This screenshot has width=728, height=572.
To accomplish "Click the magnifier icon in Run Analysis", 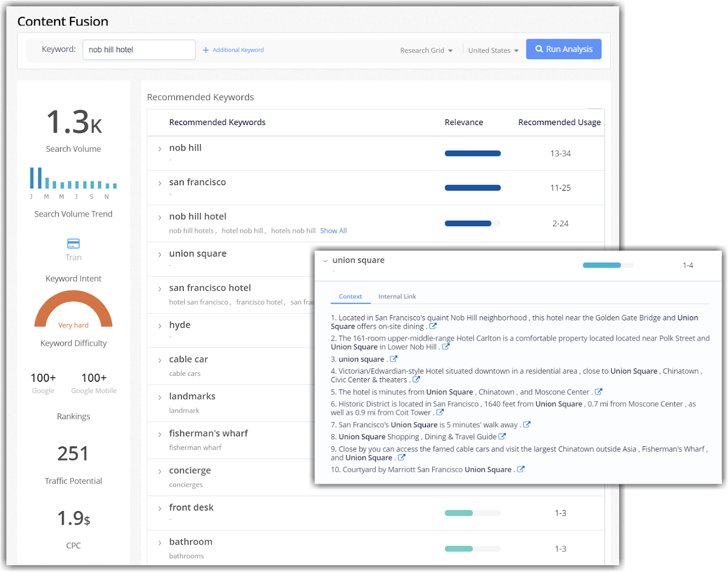I will click(x=540, y=49).
